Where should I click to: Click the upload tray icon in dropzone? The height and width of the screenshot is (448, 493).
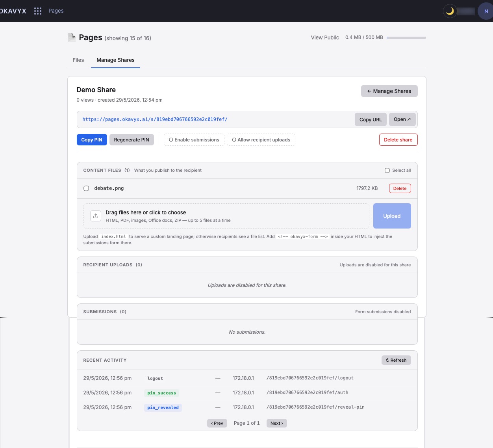pos(96,216)
